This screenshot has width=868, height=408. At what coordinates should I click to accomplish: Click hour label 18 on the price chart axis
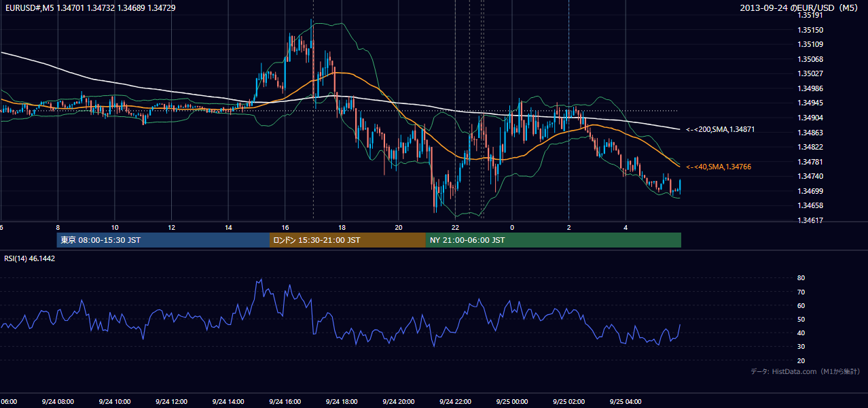pos(342,227)
